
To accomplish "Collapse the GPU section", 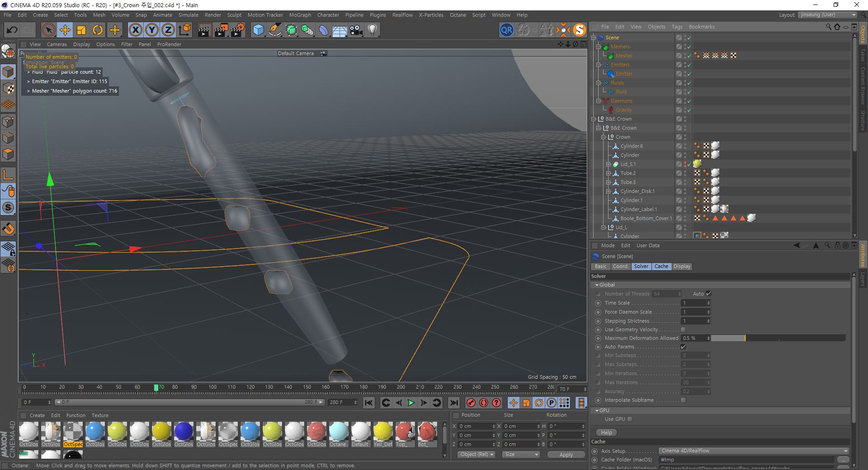I will click(597, 411).
